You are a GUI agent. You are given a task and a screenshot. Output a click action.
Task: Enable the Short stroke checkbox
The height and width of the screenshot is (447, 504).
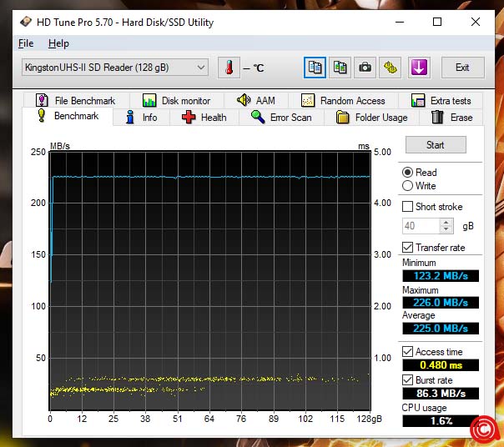[x=408, y=207]
